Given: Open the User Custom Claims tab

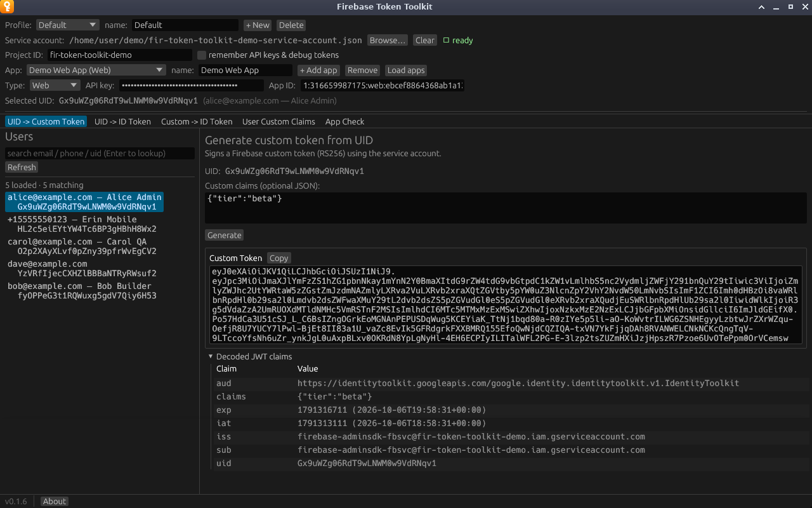Looking at the screenshot, I should click(x=278, y=121).
